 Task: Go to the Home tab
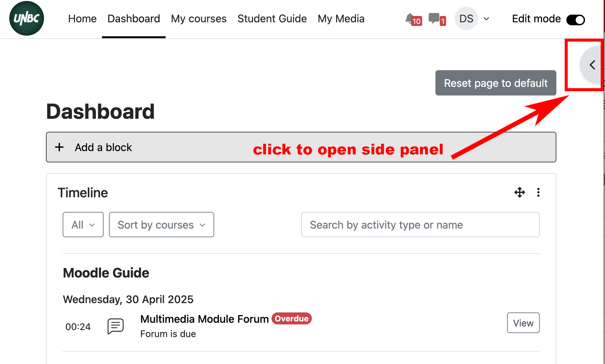(x=82, y=19)
